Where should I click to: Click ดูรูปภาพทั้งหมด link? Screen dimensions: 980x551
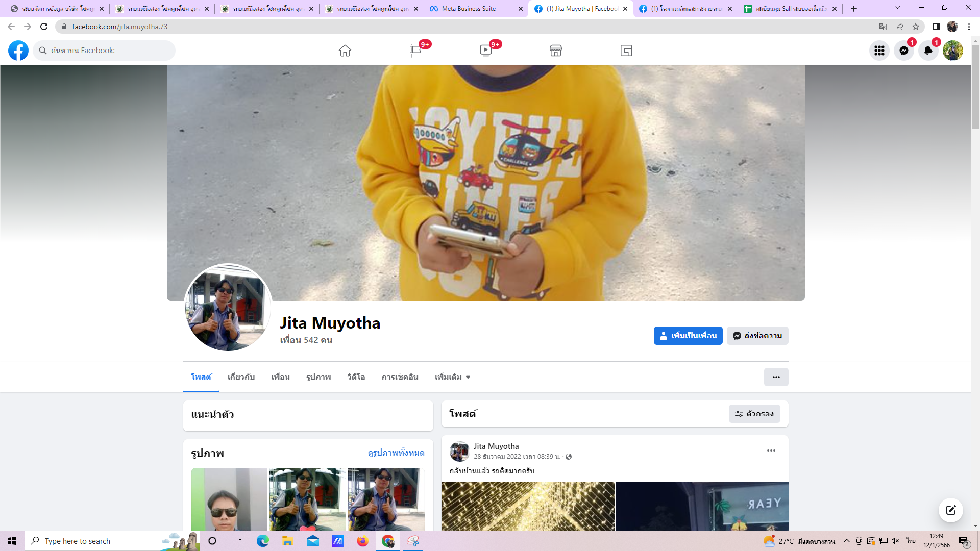tap(396, 453)
